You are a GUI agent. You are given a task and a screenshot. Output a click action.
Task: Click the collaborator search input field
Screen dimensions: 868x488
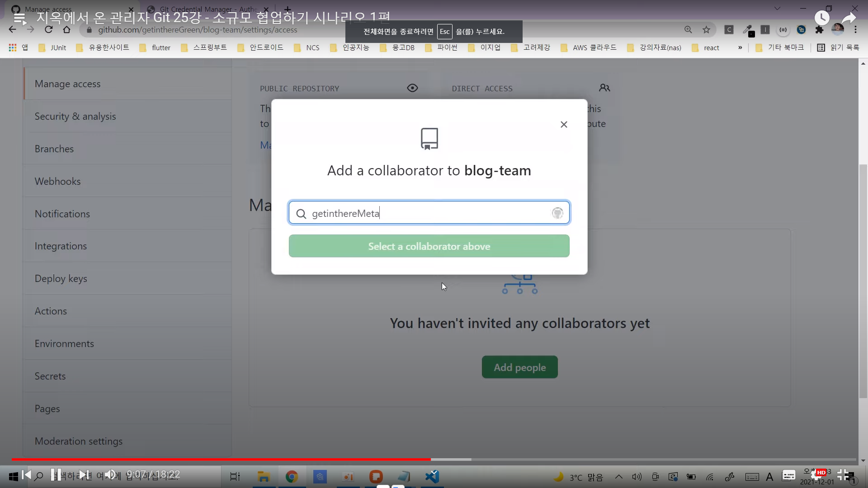(429, 213)
